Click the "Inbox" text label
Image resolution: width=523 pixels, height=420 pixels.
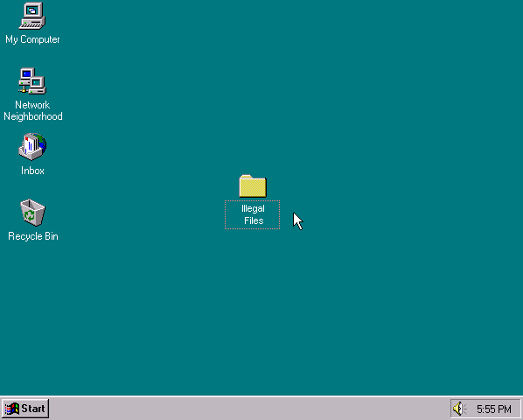pyautogui.click(x=32, y=171)
